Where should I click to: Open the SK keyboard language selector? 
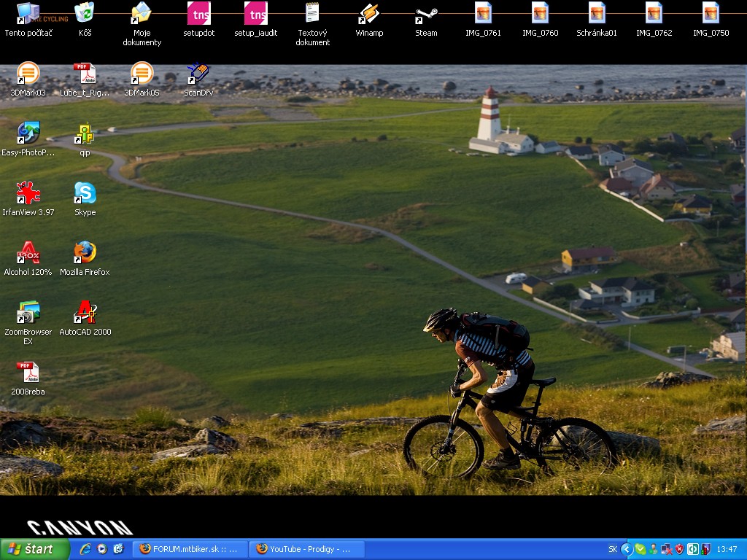(x=612, y=549)
